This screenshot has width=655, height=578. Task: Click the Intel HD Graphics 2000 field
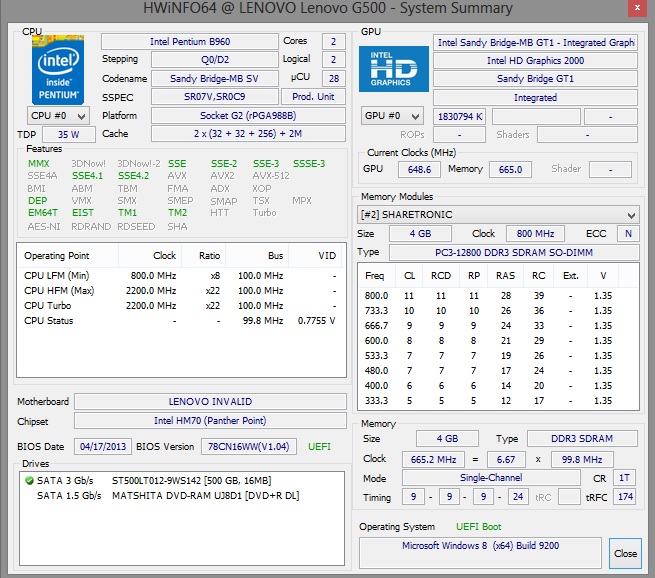click(x=535, y=61)
